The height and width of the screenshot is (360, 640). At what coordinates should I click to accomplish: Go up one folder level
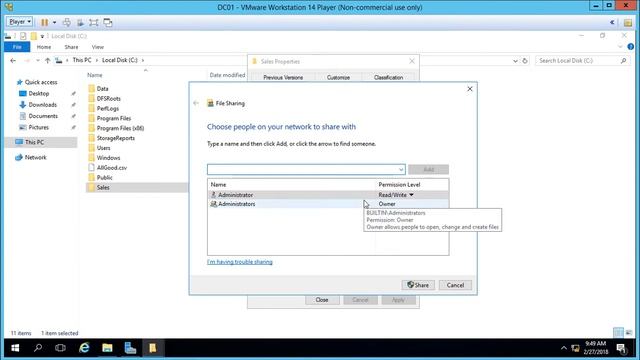(x=48, y=60)
